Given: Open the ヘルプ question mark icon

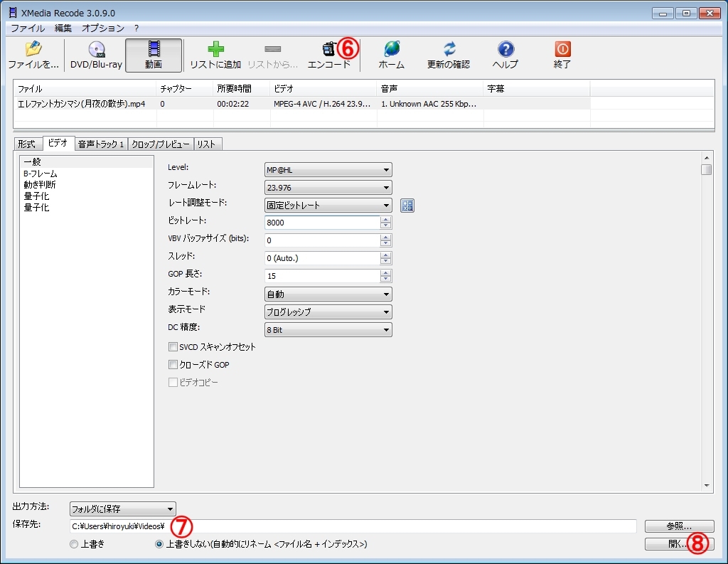Looking at the screenshot, I should click(505, 50).
